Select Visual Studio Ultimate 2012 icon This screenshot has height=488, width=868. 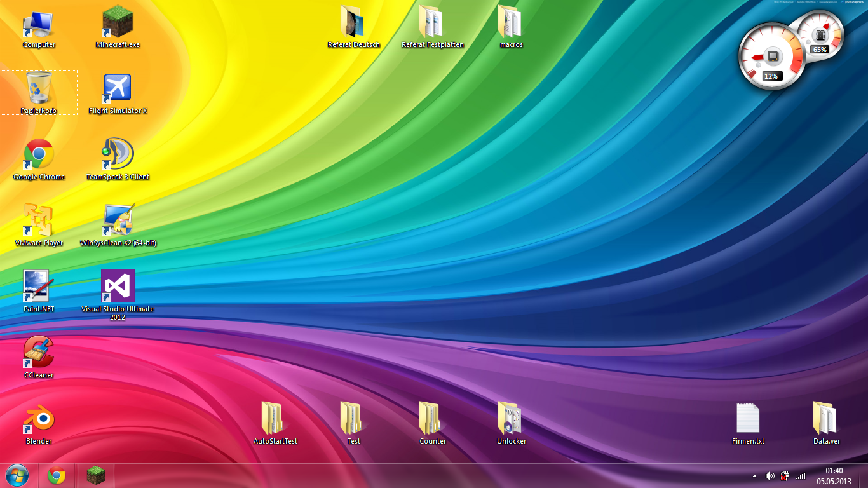(x=118, y=287)
